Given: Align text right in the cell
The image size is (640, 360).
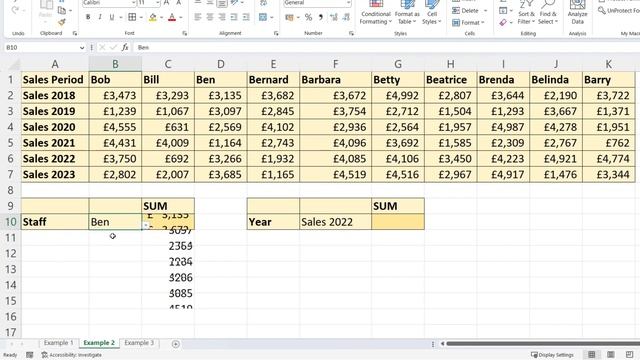Looking at the screenshot, I should point(222,17).
